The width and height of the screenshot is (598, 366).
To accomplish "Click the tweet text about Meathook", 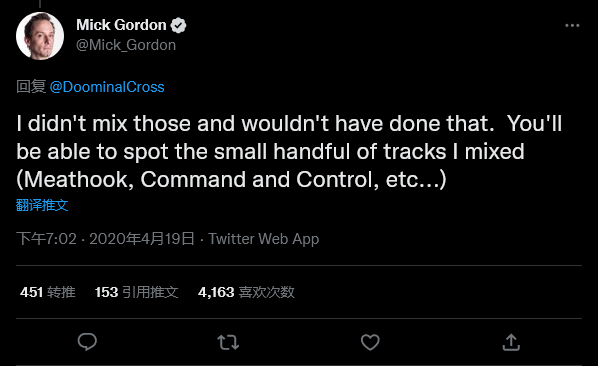I will click(289, 152).
